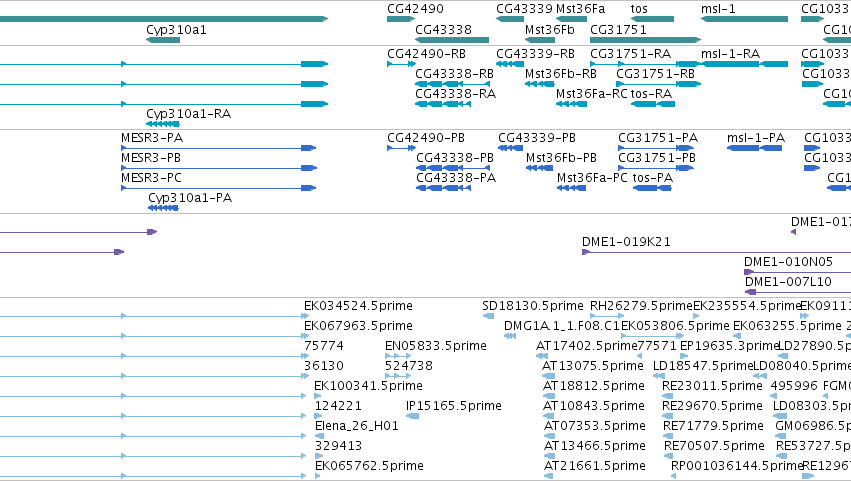Click the AT18812.5prime EST label

594,386
